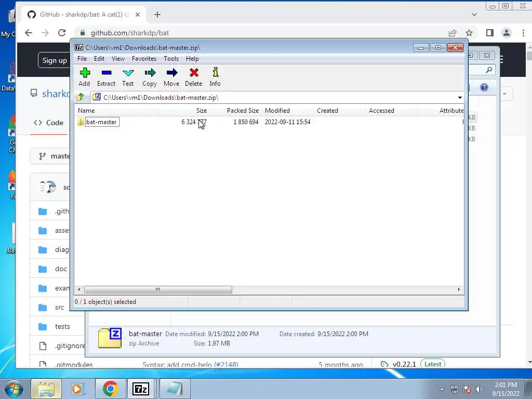Select the bat-master folder icon in archive
Screen dimensions: 532x399
81,122
